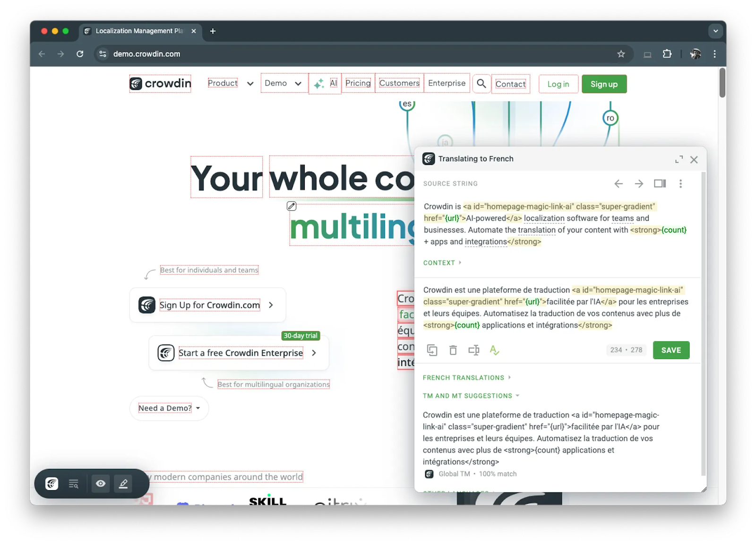
Task: Enable expanded panel view via resize arrows
Action: pos(679,159)
